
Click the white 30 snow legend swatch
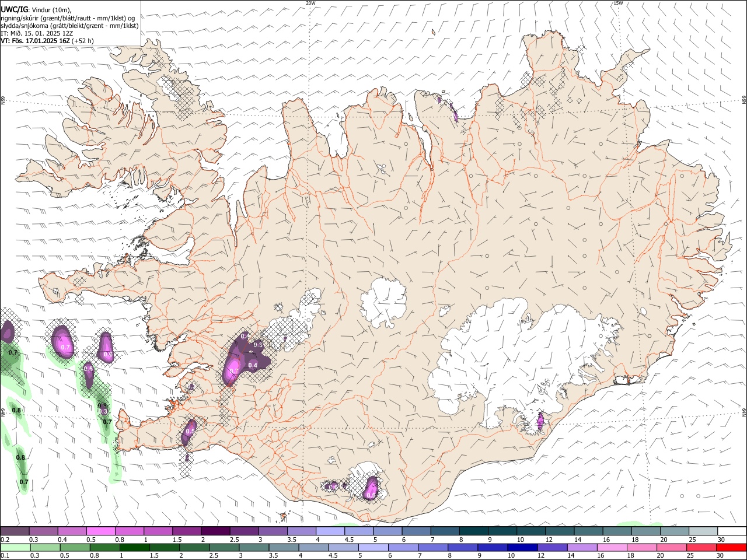[x=732, y=531]
